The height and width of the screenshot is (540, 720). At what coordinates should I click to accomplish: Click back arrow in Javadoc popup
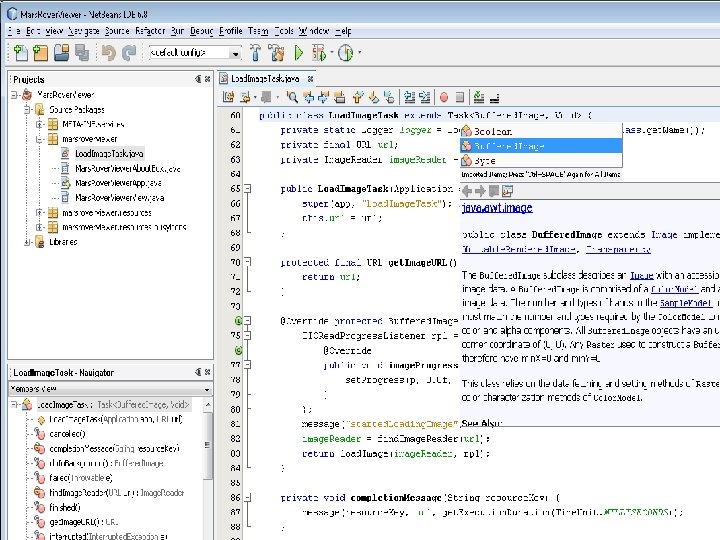pyautogui.click(x=466, y=190)
